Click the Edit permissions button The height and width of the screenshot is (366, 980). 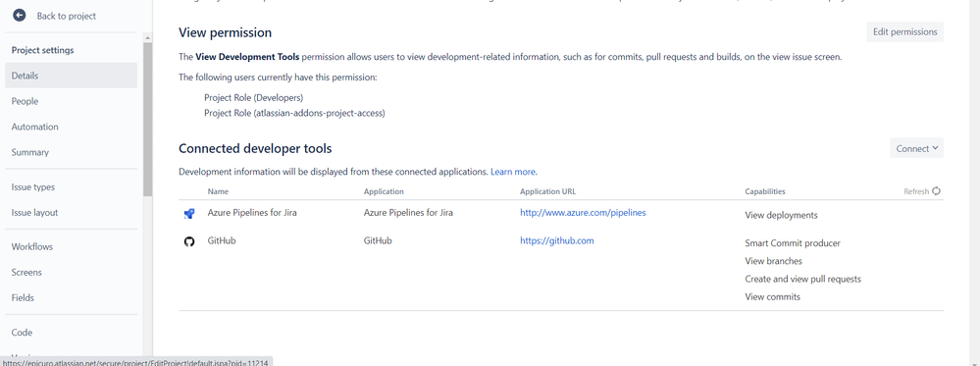[904, 32]
